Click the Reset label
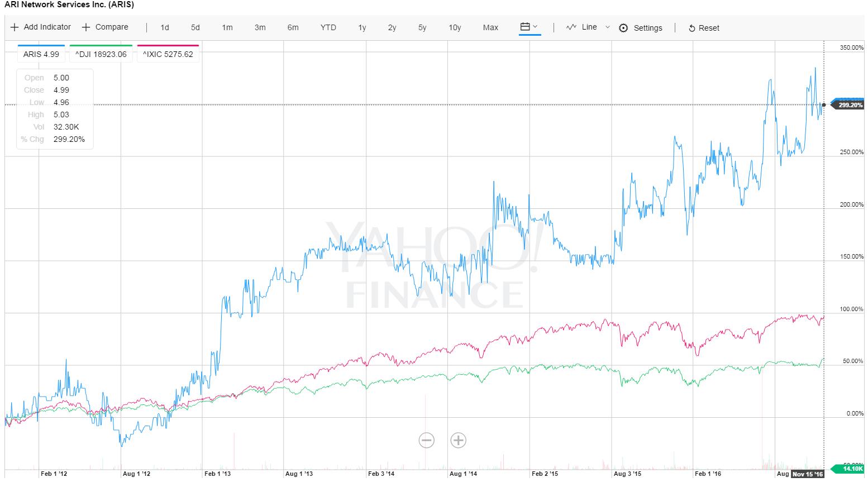This screenshot has width=868, height=482. (x=709, y=28)
